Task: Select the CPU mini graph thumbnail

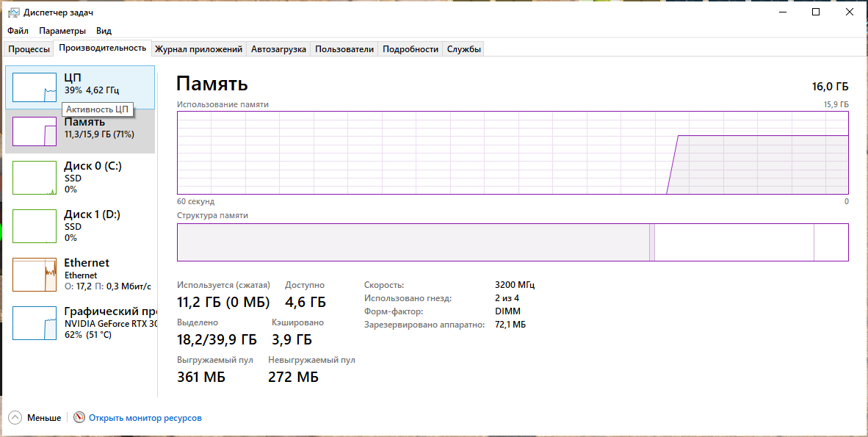Action: (x=35, y=87)
